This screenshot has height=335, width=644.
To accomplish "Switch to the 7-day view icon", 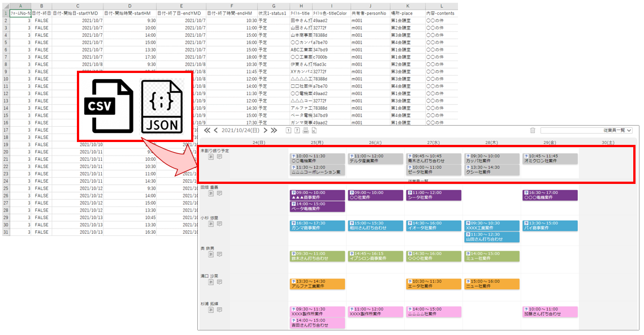I will click(297, 130).
